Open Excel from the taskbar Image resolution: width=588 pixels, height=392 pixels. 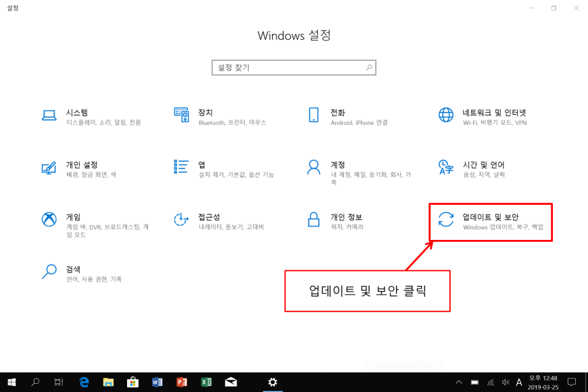point(206,383)
